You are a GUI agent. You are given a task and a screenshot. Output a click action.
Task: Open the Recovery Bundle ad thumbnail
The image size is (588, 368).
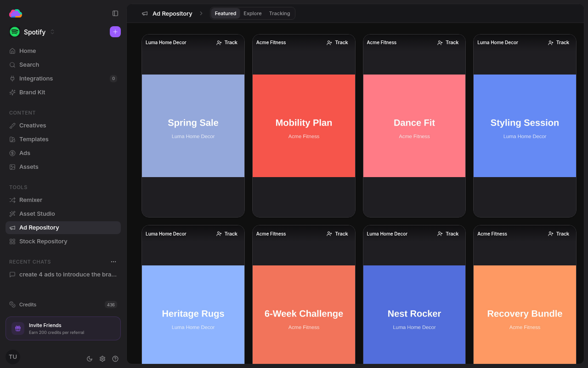point(525,315)
